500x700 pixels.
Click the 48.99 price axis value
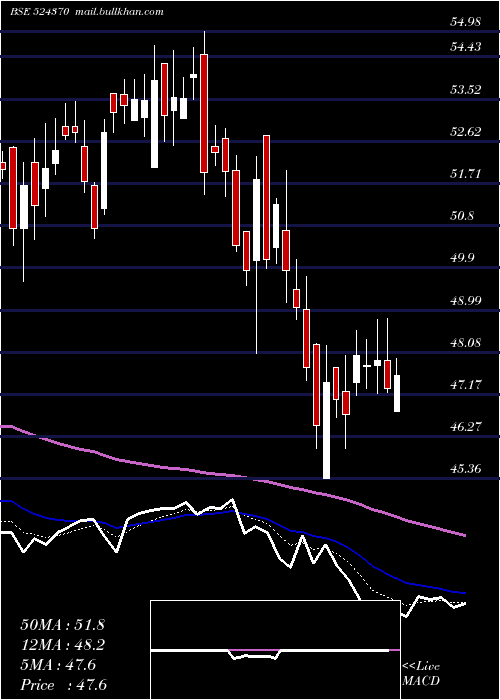coord(465,300)
